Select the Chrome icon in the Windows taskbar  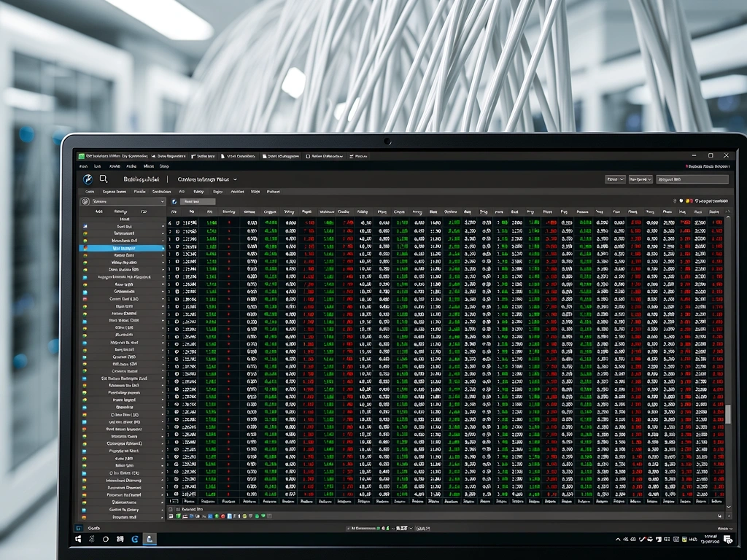(x=134, y=540)
